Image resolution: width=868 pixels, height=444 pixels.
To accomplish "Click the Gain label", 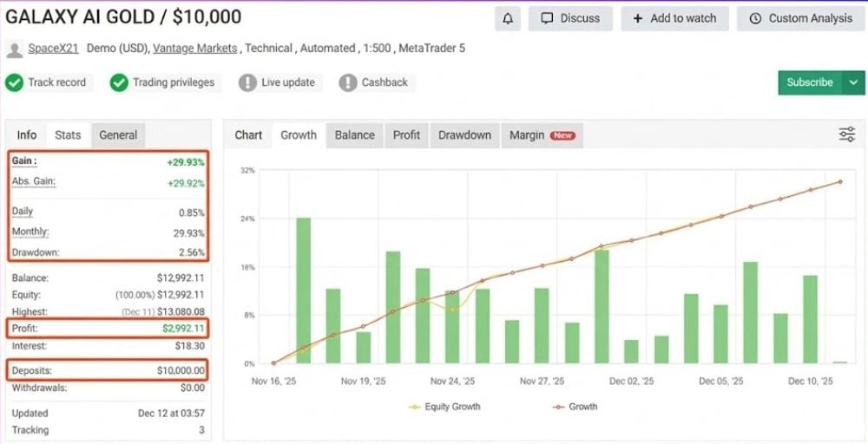I will [24, 161].
